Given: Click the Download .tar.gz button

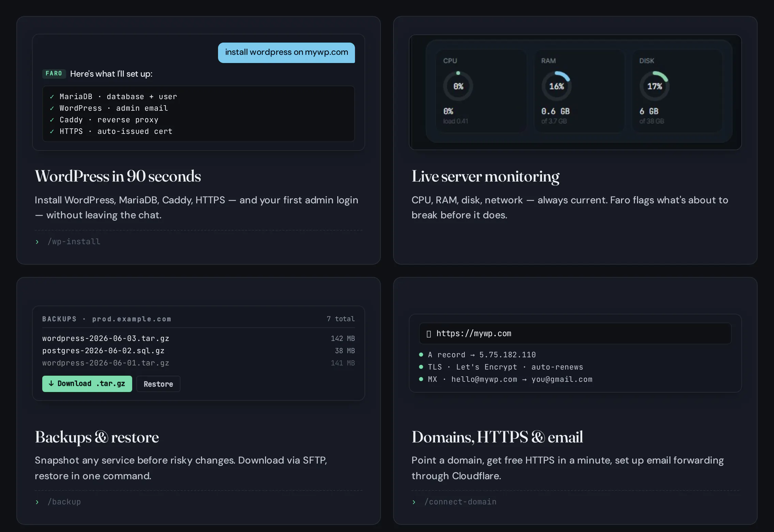Looking at the screenshot, I should tap(87, 384).
